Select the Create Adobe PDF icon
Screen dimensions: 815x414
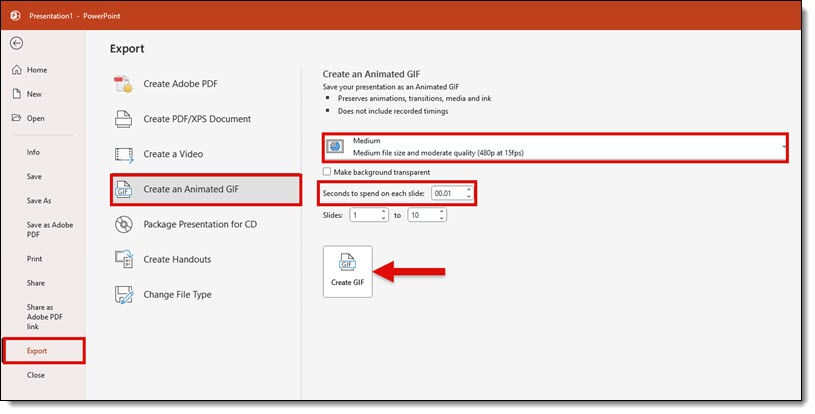[x=124, y=84]
